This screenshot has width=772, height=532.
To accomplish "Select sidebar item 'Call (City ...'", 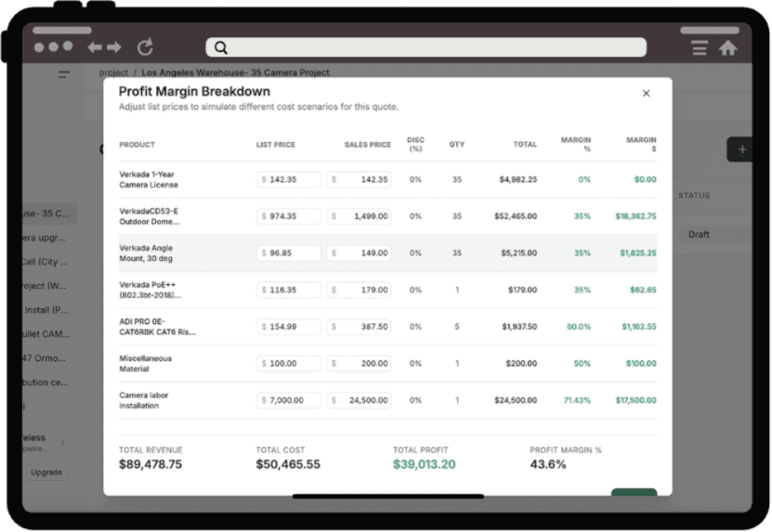I will 45,262.
